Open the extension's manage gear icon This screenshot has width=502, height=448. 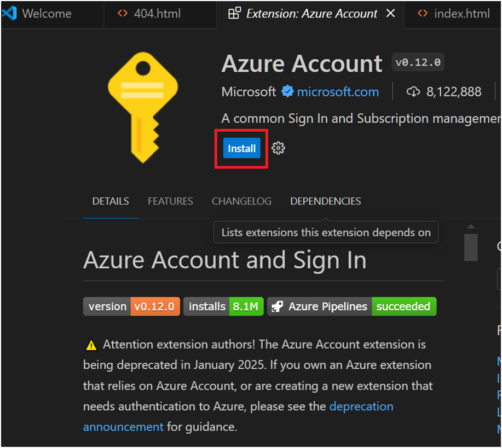coord(278,148)
